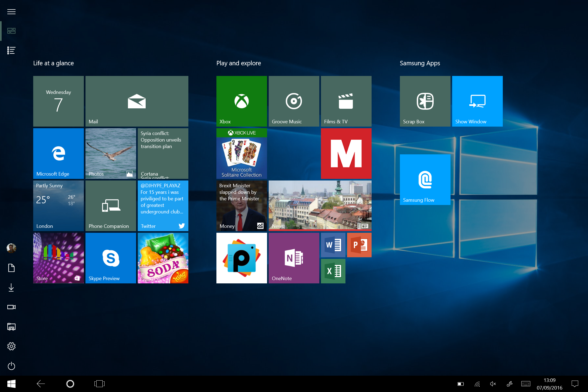Open Skype Preview

click(111, 258)
